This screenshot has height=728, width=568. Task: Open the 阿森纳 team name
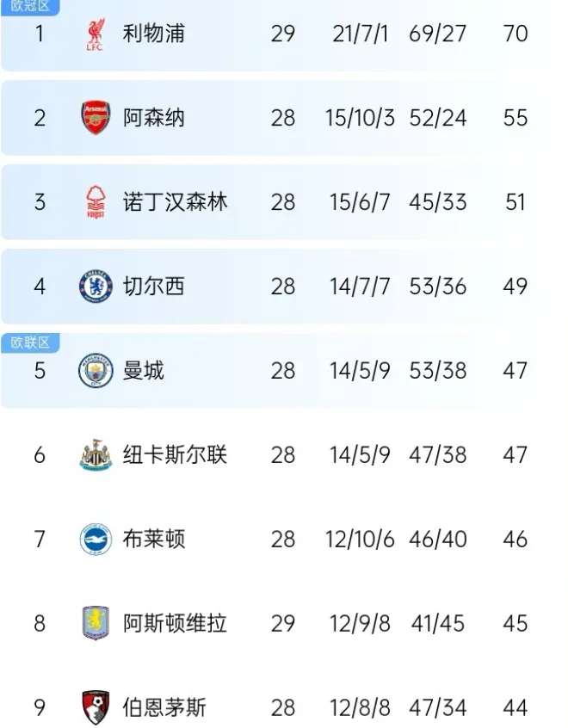pyautogui.click(x=154, y=118)
